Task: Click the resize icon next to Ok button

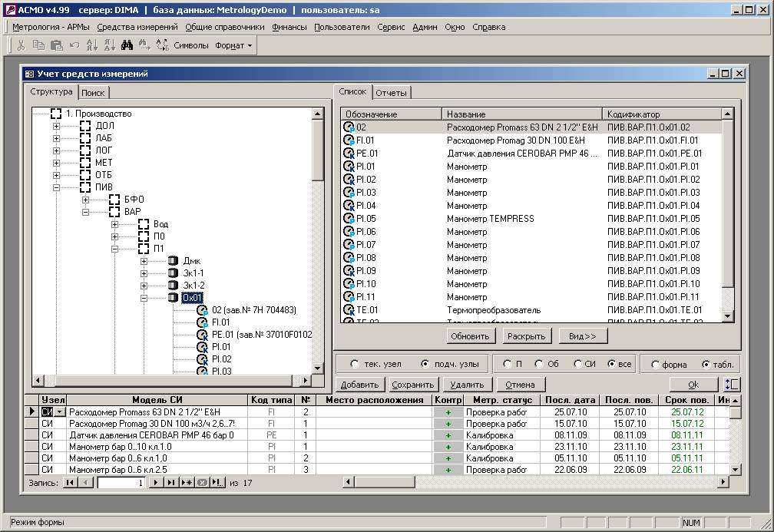Action: [x=732, y=385]
